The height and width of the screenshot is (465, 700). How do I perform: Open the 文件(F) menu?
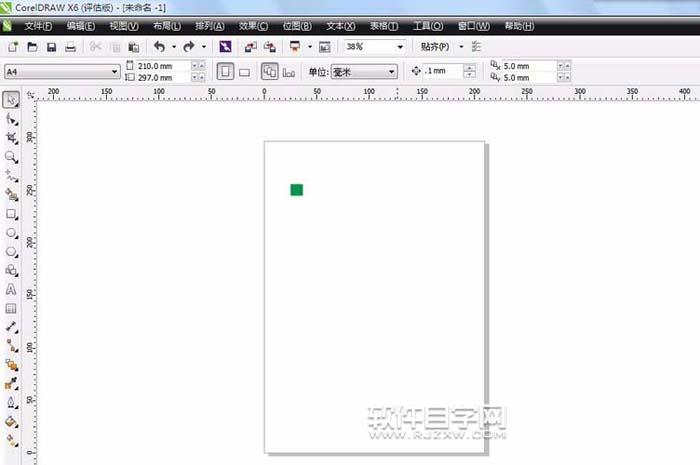click(38, 26)
